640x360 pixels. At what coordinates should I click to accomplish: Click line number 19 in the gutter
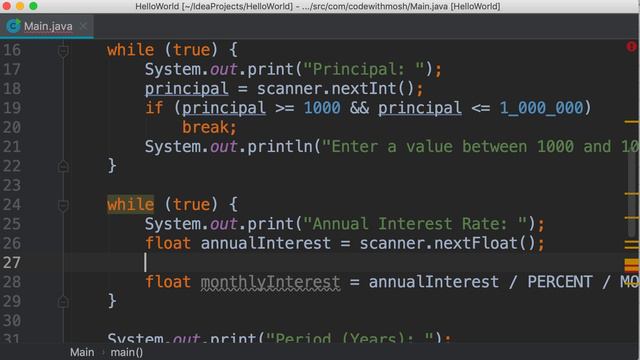12,108
